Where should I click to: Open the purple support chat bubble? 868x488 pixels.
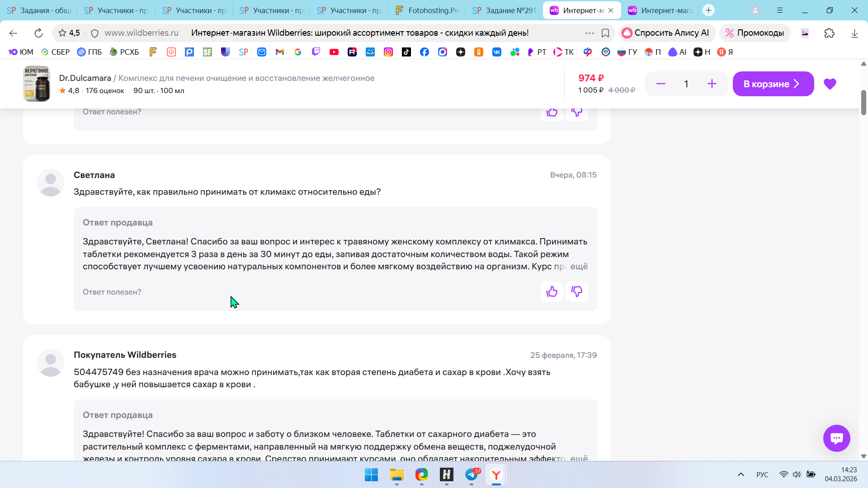[x=836, y=438]
